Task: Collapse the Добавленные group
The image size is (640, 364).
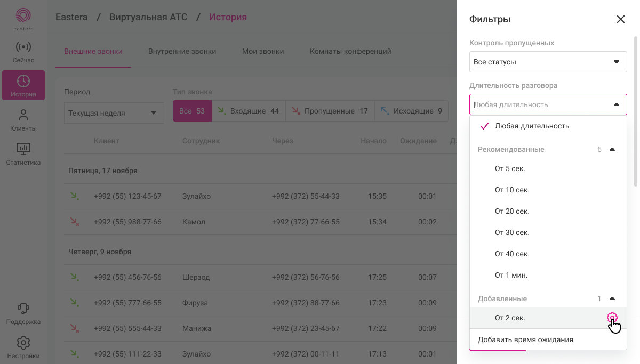Action: 612,299
